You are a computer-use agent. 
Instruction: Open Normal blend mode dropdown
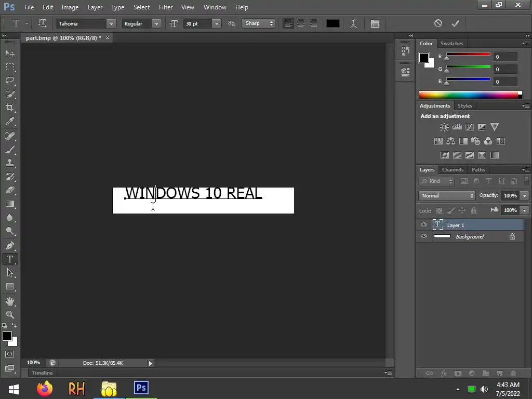447,196
